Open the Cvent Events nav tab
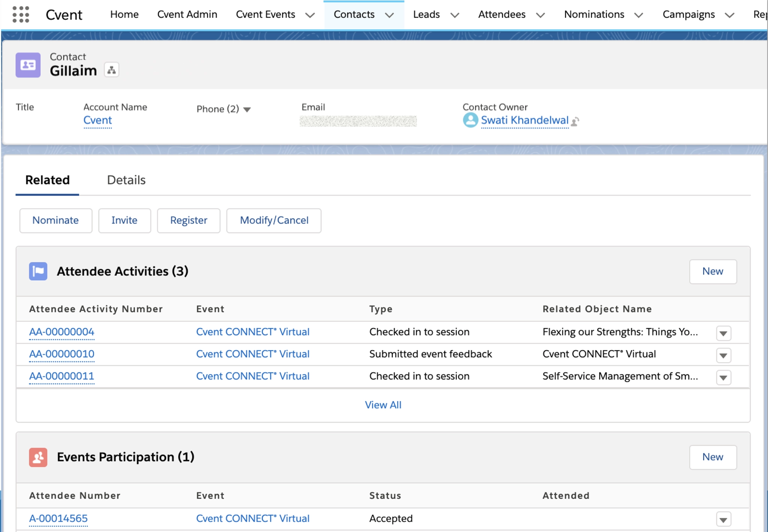 265,14
